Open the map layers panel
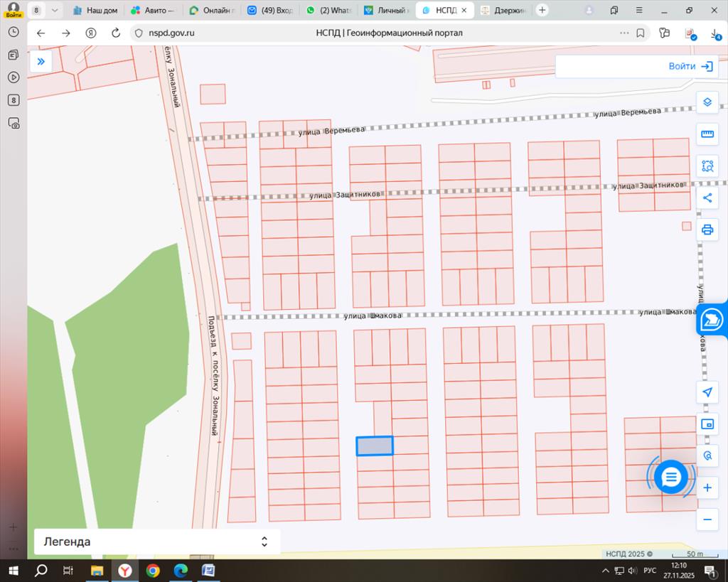Screen dimensions: 728x582 click(707, 102)
